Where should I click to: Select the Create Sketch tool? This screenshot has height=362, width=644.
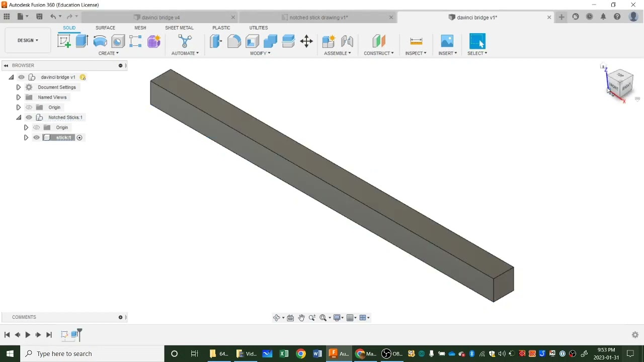point(64,41)
